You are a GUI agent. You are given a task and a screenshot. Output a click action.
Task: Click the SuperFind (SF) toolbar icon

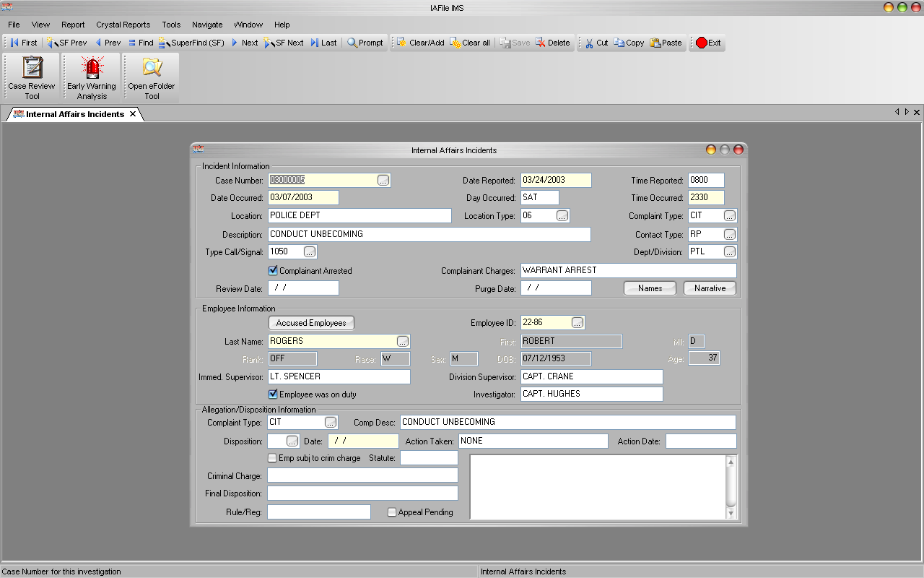point(164,43)
